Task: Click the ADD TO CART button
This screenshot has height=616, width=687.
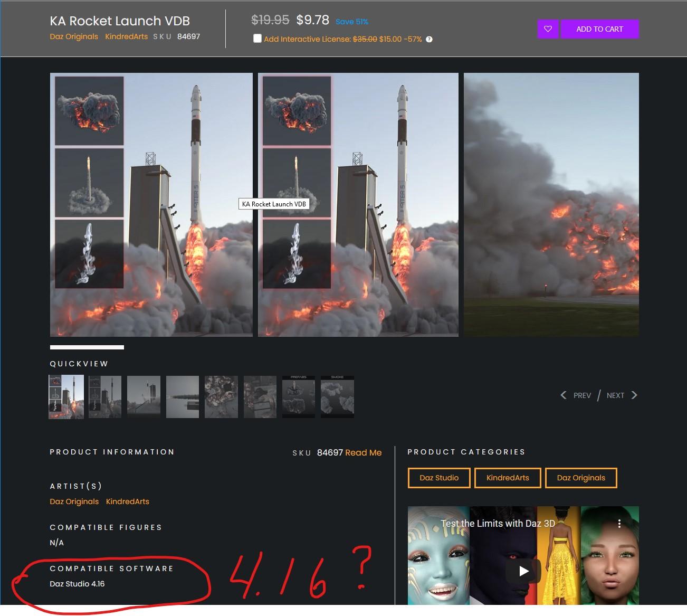Action: click(x=599, y=29)
